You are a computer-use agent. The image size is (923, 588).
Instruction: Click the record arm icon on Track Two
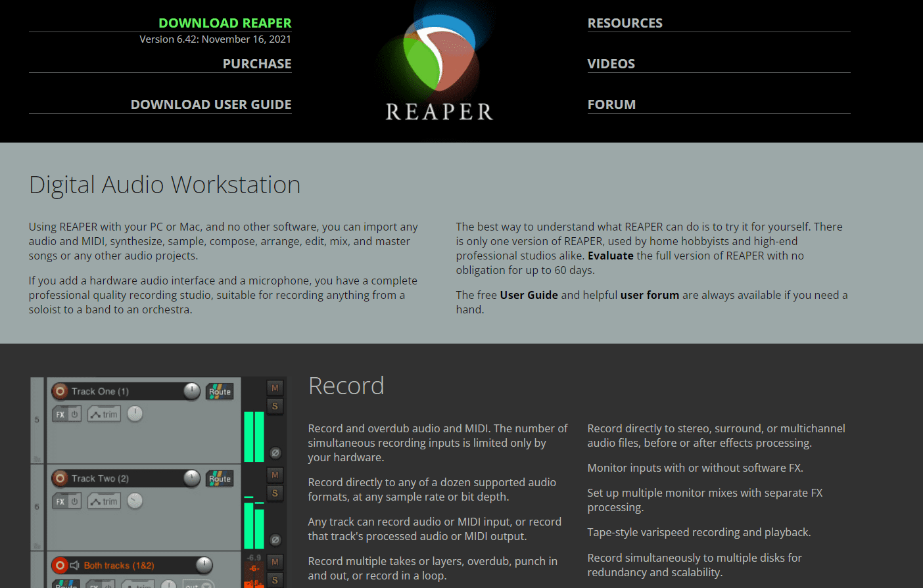60,478
